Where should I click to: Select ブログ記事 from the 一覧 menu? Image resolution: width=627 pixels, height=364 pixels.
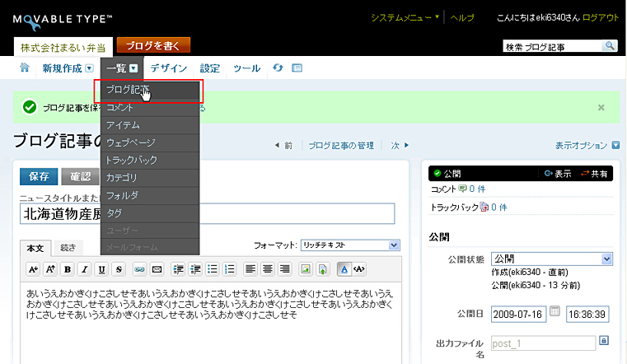click(x=128, y=90)
